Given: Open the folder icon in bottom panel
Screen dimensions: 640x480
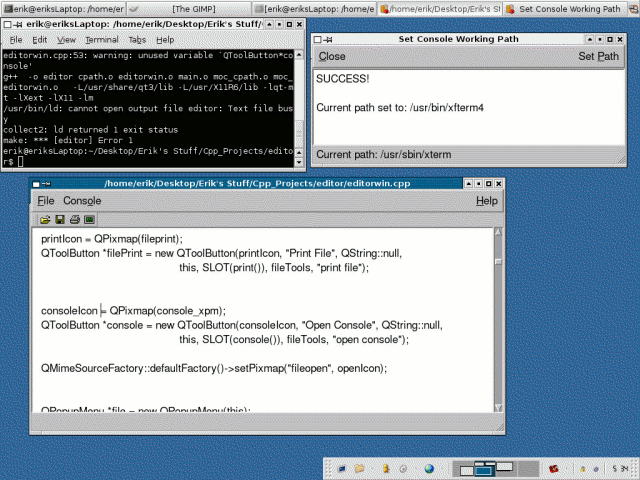Looking at the screenshot, I should (x=360, y=467).
